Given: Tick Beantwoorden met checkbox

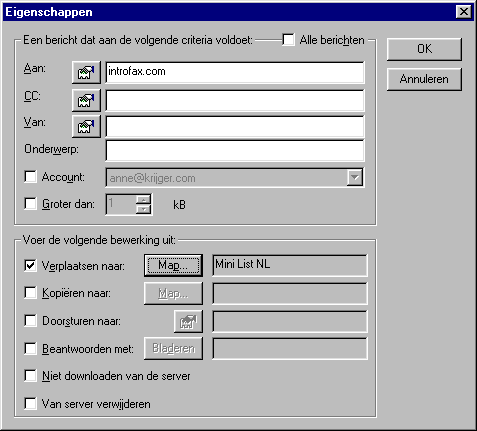Looking at the screenshot, I should 30,349.
